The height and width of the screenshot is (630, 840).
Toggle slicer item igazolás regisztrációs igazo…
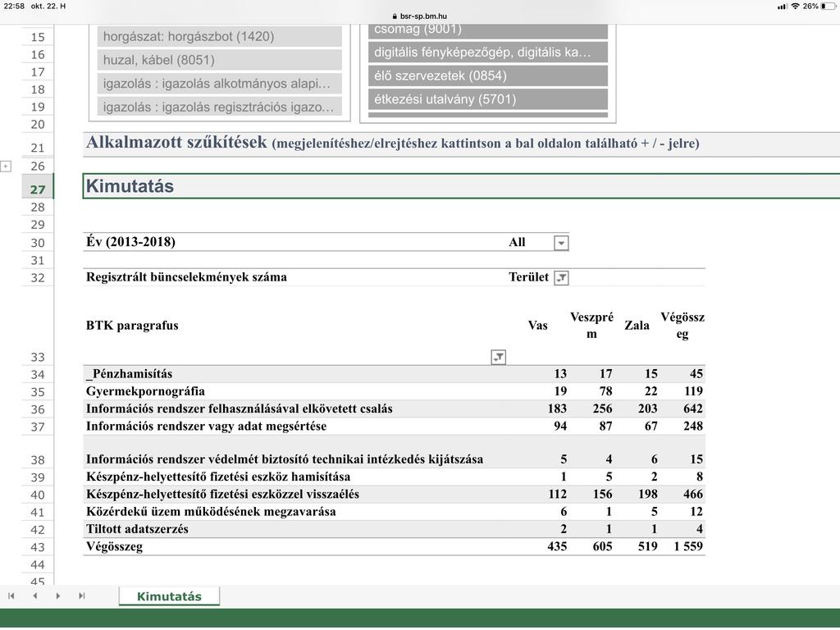coord(220,107)
